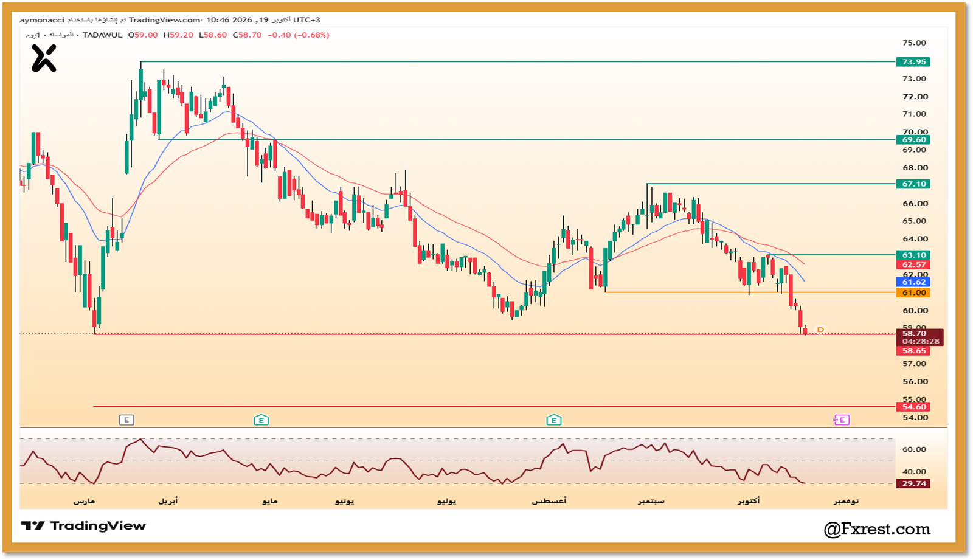973x560 pixels.
Task: Select the 73.95 resistance price label
Action: [913, 62]
